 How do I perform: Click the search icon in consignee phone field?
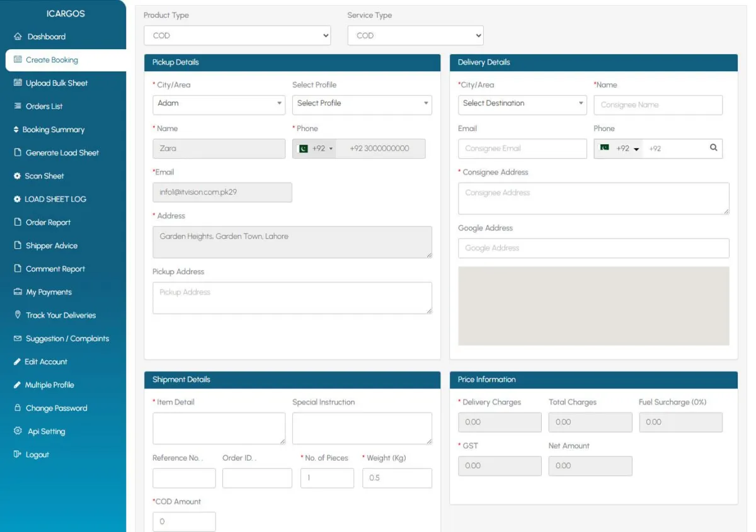tap(713, 148)
